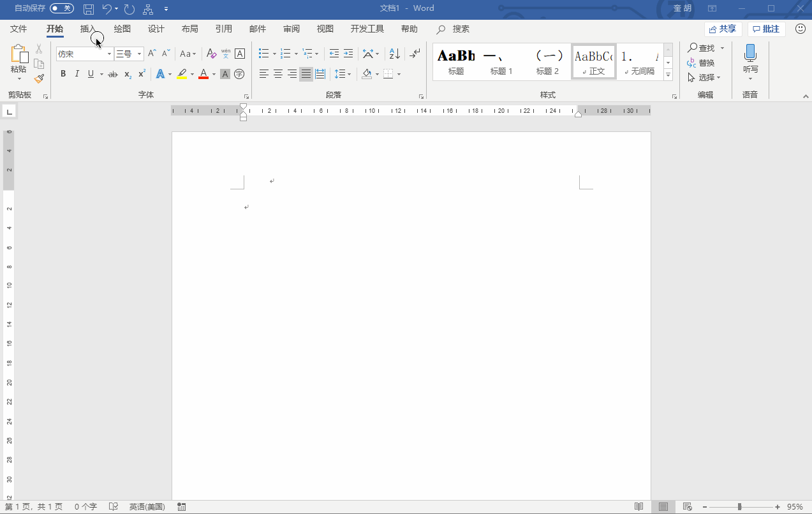Click the Save icon in title bar
Screen dimensions: 812x514
click(x=89, y=9)
